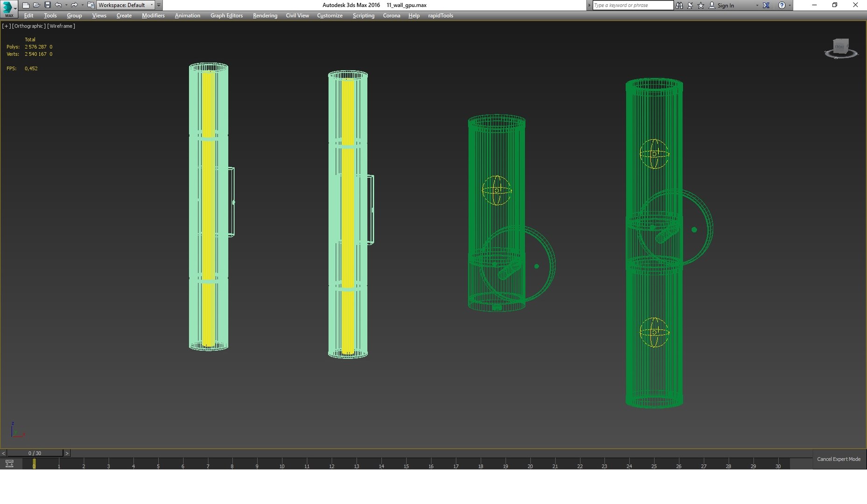Click the Autodesk Exchange Apps X icon
This screenshot has width=867, height=504.
(766, 5)
